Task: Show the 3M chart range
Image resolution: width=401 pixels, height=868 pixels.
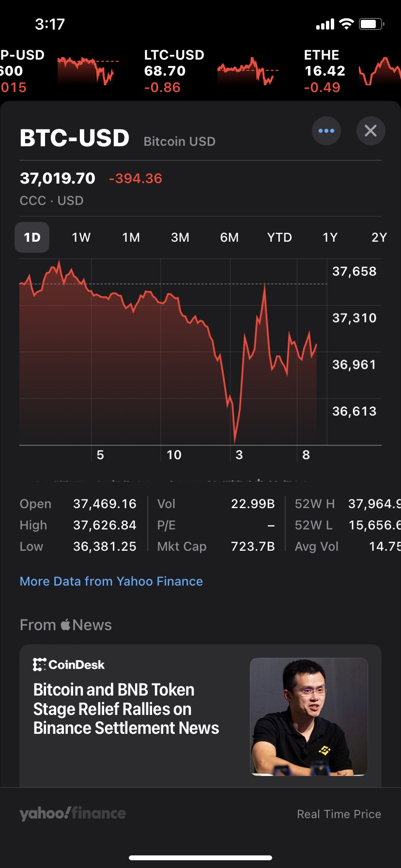Action: tap(180, 237)
